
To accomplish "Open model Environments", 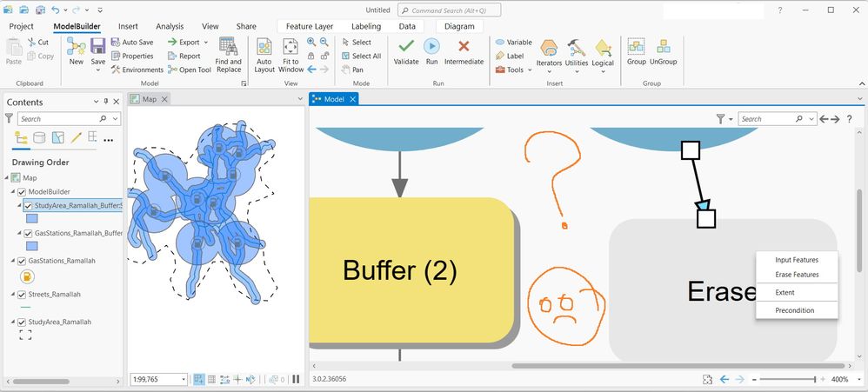I will [x=137, y=70].
